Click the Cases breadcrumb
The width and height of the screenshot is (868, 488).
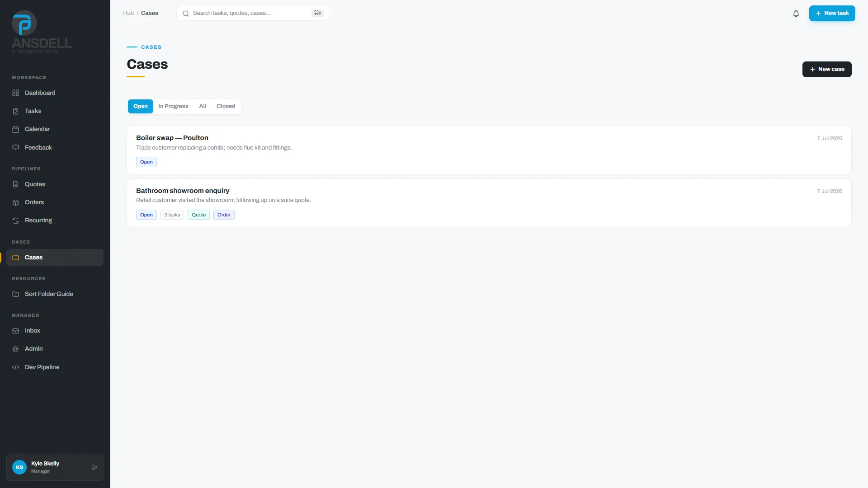(x=150, y=13)
